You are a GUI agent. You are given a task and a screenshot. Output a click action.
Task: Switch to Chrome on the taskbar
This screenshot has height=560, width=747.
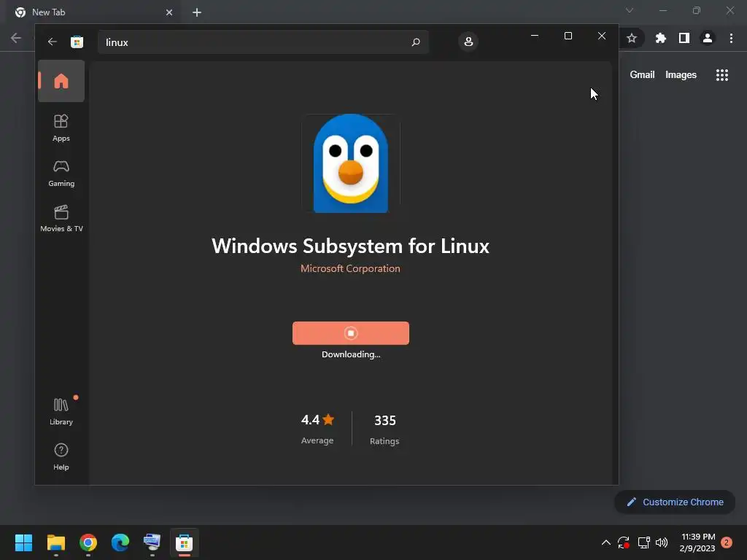tap(88, 542)
